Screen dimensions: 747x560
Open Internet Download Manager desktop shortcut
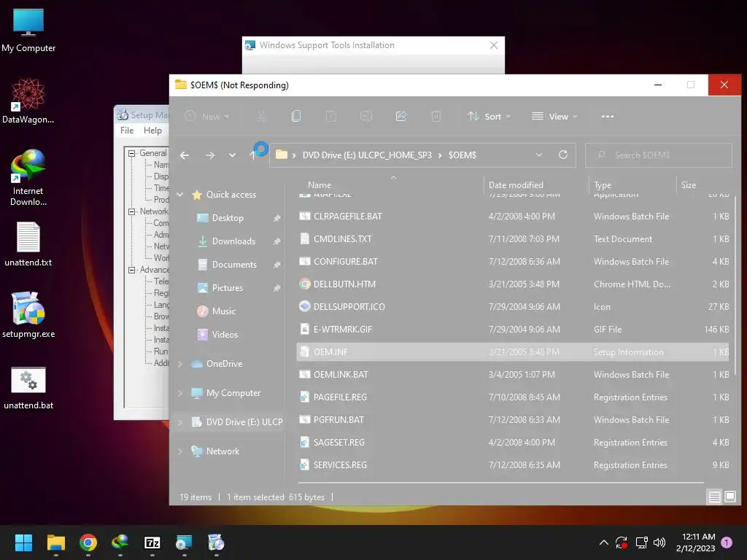point(28,178)
